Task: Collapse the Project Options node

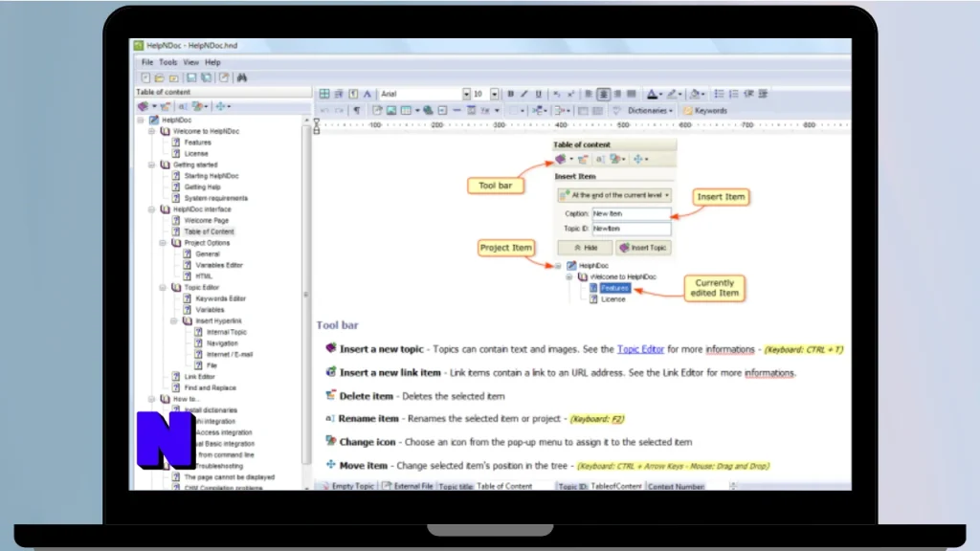Action: tap(163, 243)
